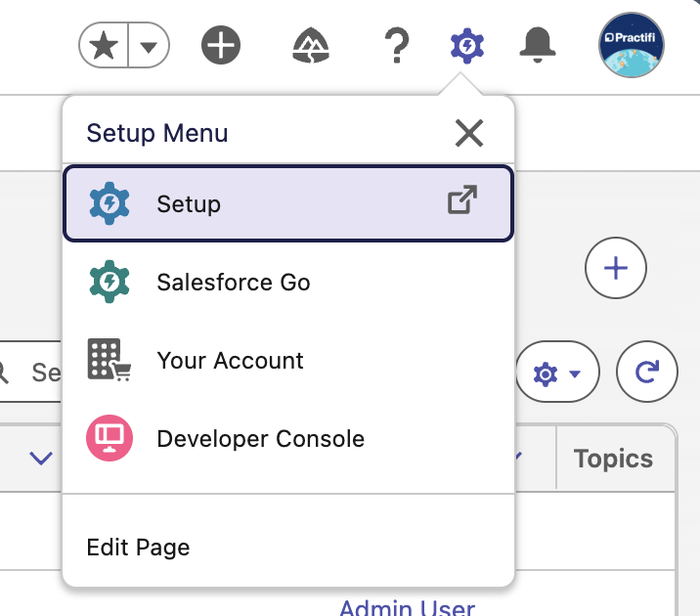Click the Topics column header
Screen dimensions: 700x616
point(613,459)
